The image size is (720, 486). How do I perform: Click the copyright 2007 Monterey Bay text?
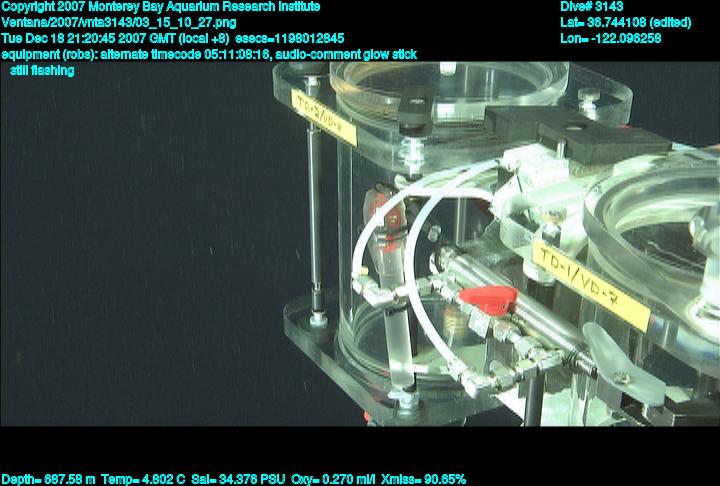161,7
